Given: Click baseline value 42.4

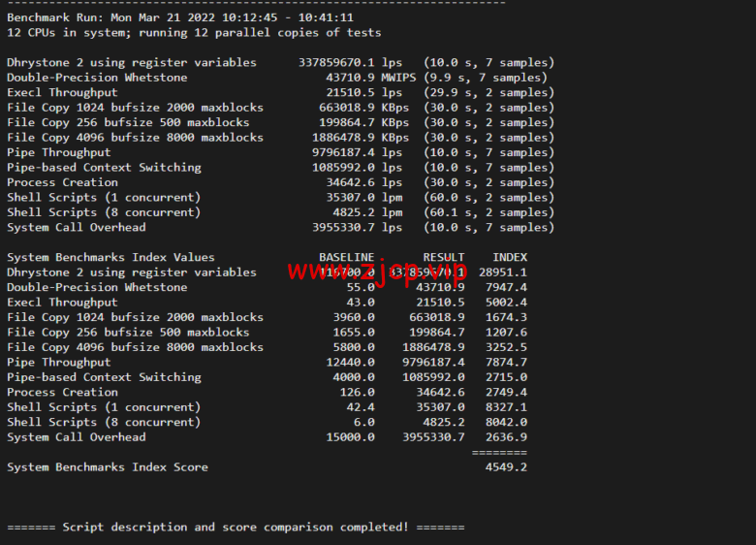Looking at the screenshot, I should (x=361, y=406).
